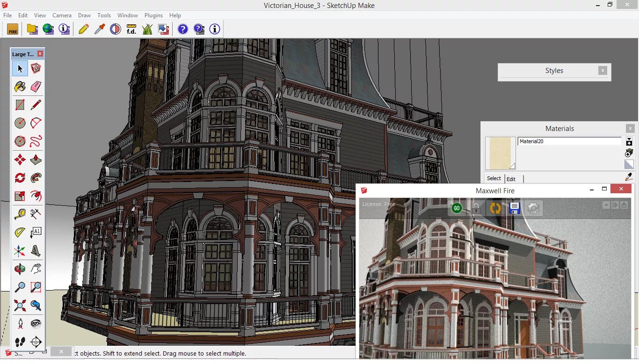
Task: Select the Section Plane tool
Action: 36,342
